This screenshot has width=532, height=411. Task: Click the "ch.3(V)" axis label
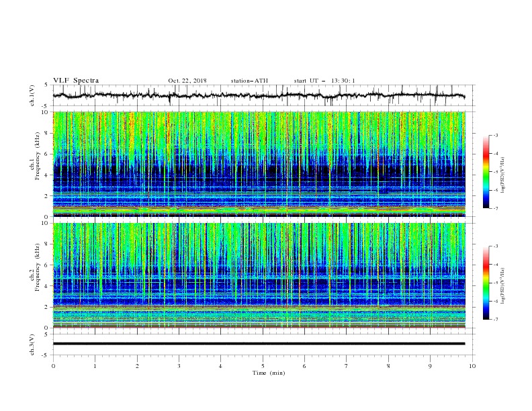(32, 345)
